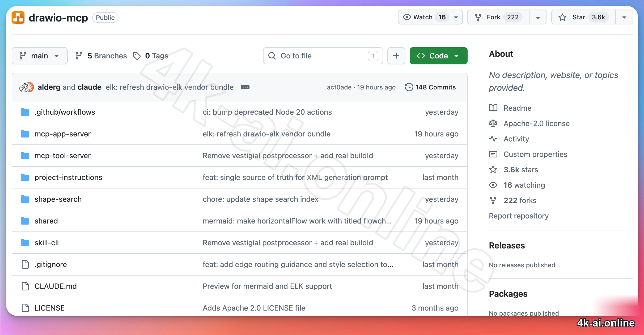Open commit 'Adds Apache 2.0 LICENSE file'
Image resolution: width=644 pixels, height=335 pixels.
(254, 308)
